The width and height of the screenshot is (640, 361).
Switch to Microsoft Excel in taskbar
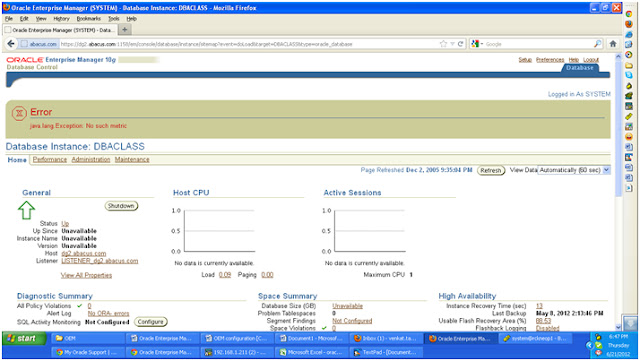click(313, 352)
